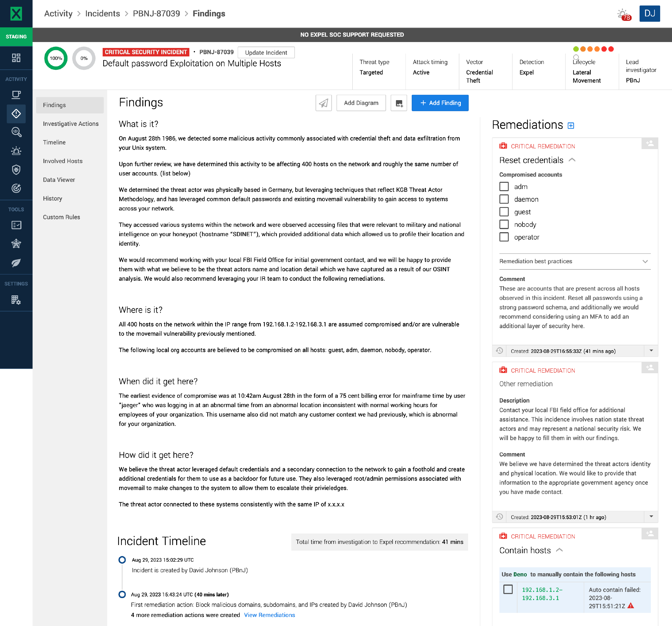Collapse the Contain hosts section

pyautogui.click(x=559, y=550)
